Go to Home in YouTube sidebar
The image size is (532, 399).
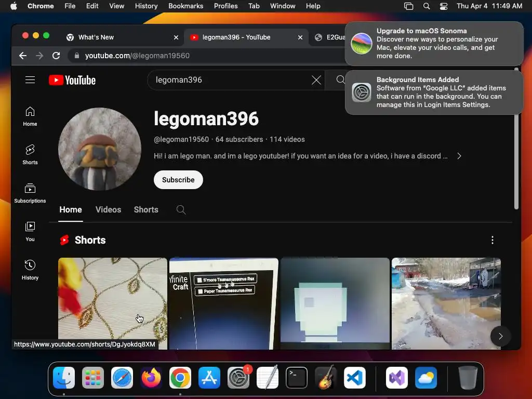[30, 117]
